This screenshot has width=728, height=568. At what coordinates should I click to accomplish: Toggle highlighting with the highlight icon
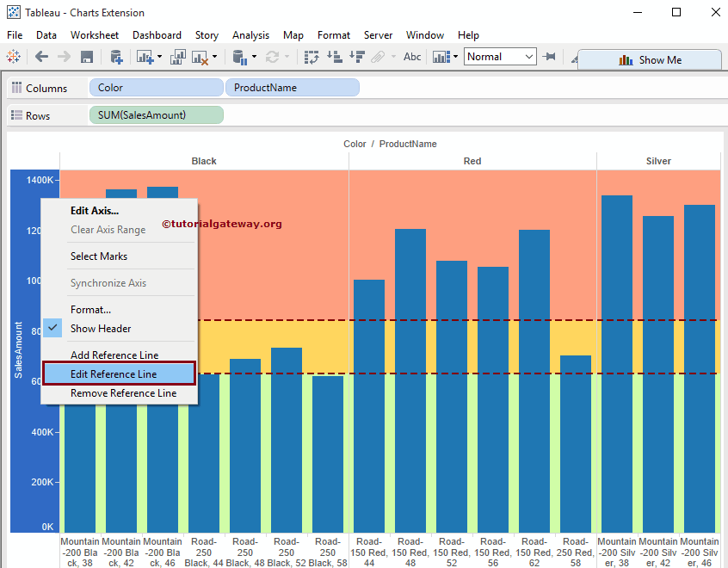click(x=572, y=57)
